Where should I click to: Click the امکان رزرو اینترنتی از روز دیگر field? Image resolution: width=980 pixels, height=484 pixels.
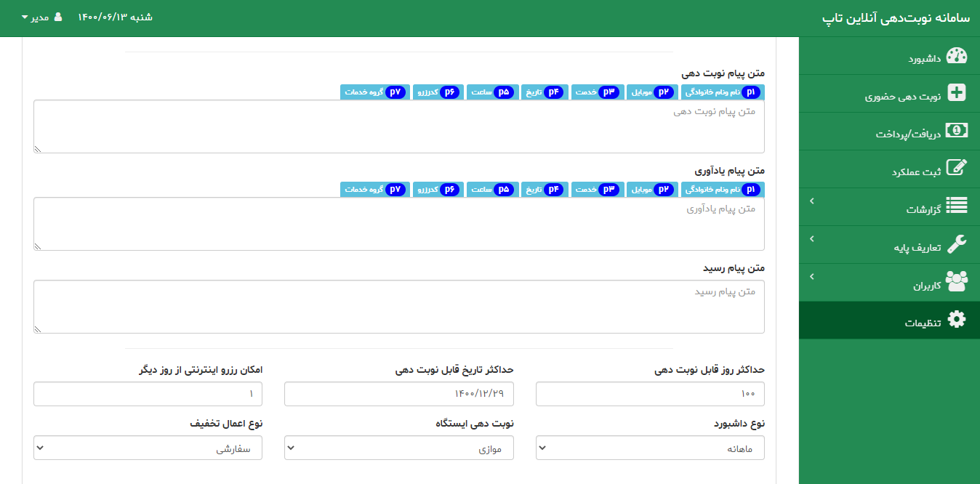pyautogui.click(x=148, y=394)
